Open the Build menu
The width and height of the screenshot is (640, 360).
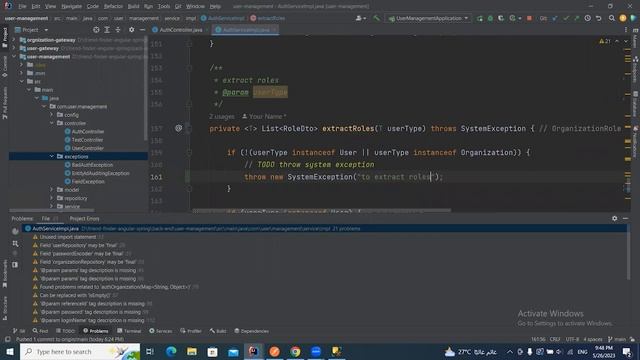tap(133, 7)
